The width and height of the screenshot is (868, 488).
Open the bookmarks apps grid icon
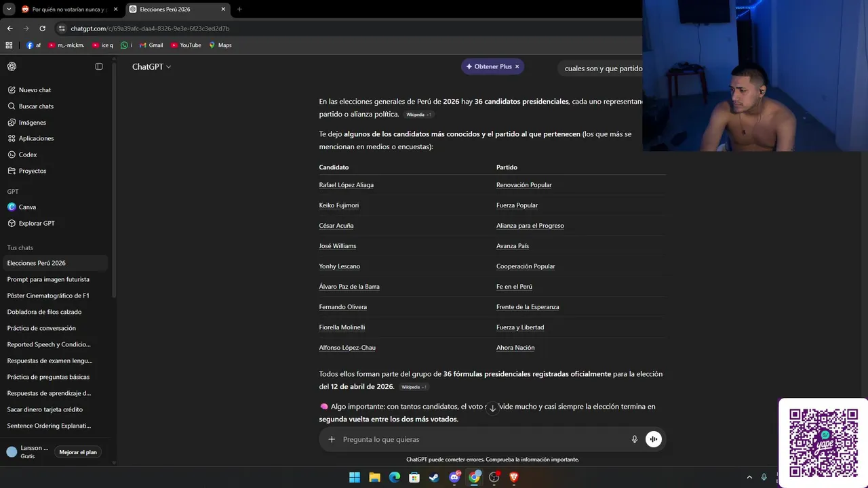[x=9, y=45]
